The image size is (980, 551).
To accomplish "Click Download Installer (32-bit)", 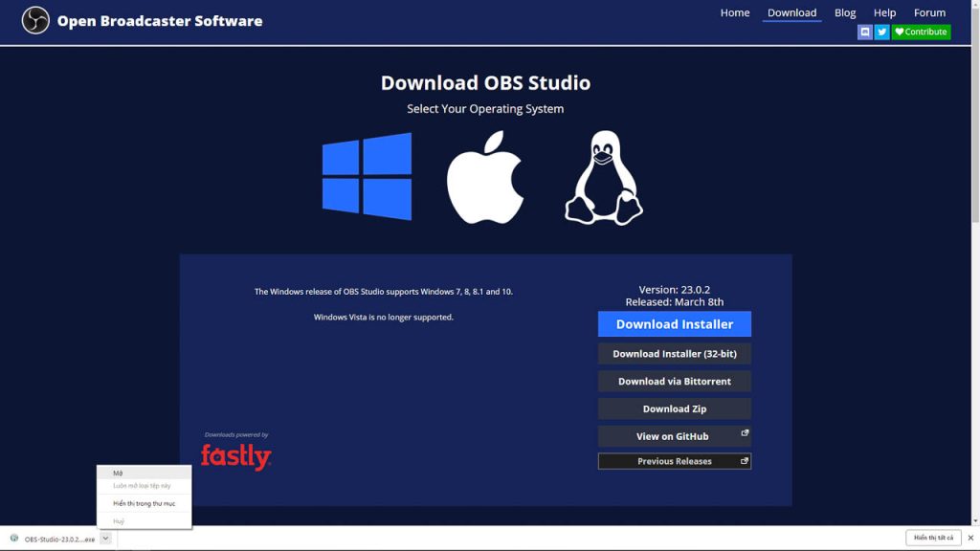I will tap(675, 354).
